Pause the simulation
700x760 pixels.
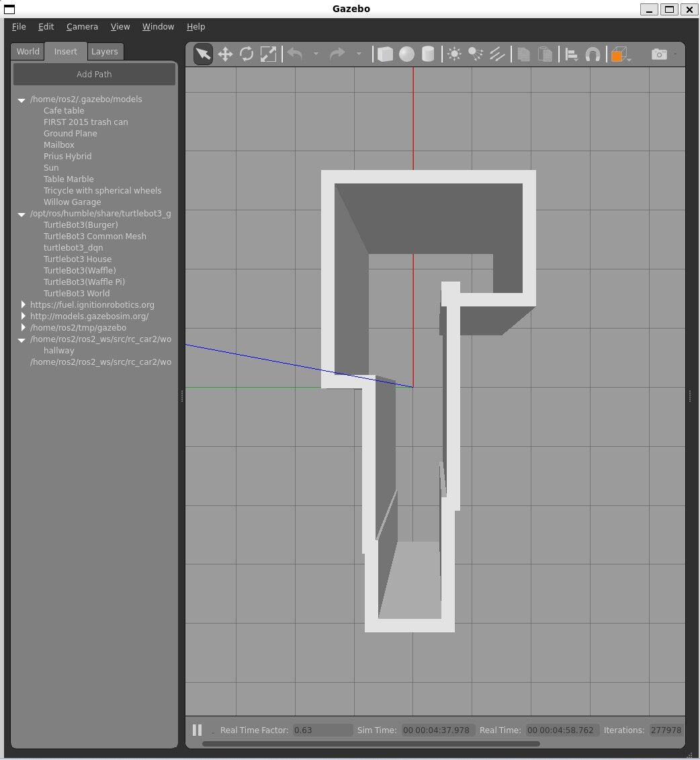197,730
